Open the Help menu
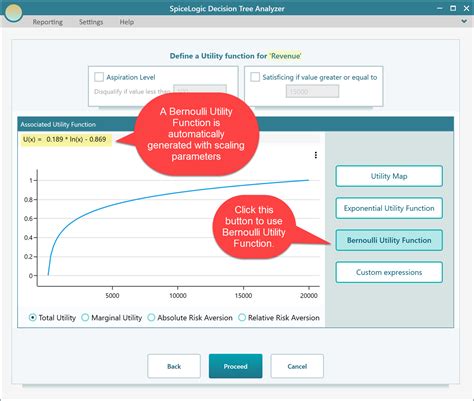Screen dimensions: 474x401 127,22
